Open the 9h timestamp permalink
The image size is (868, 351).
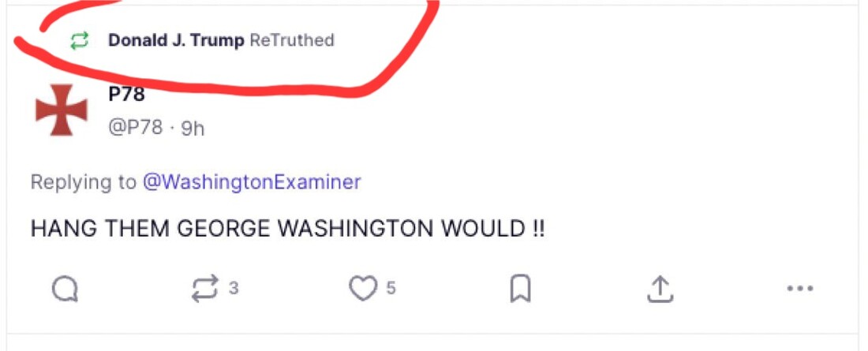point(193,128)
